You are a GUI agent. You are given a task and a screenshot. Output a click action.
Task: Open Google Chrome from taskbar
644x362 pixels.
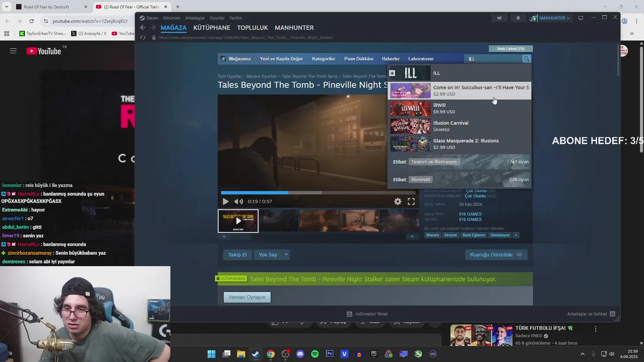click(x=271, y=354)
